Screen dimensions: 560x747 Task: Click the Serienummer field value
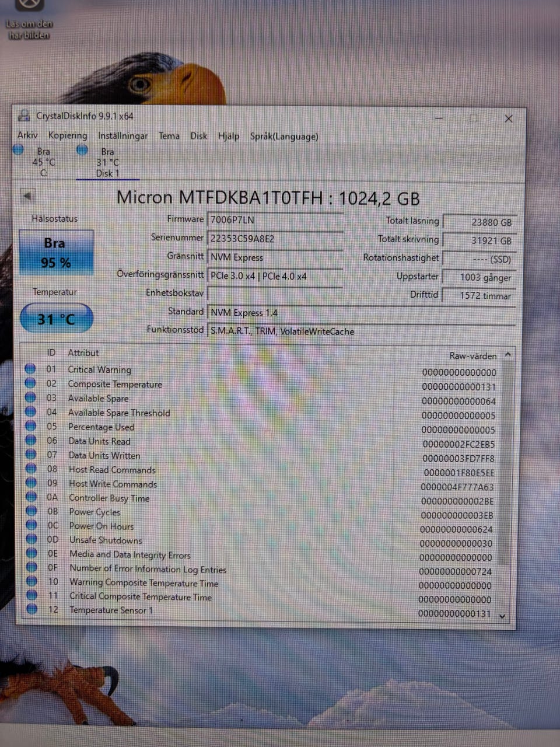pos(275,239)
